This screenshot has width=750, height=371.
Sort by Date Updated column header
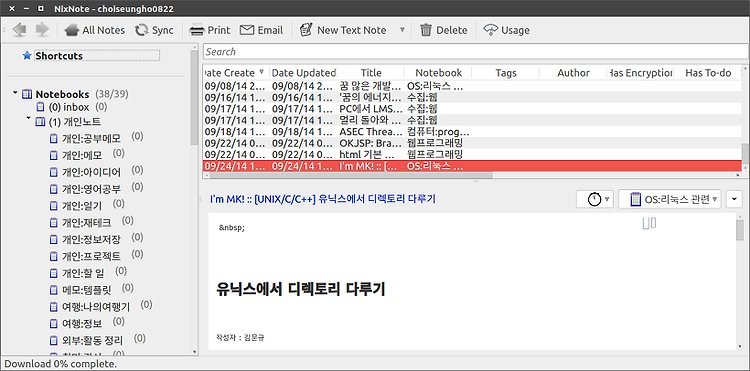(304, 73)
